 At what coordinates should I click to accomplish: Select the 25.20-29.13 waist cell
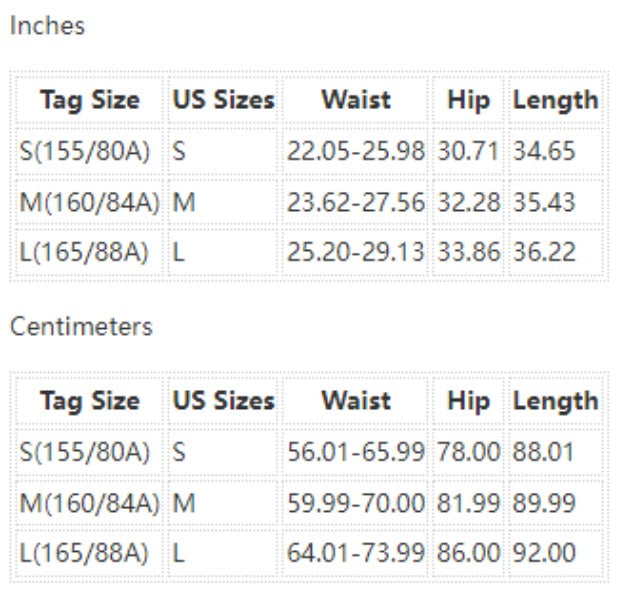[x=355, y=254]
